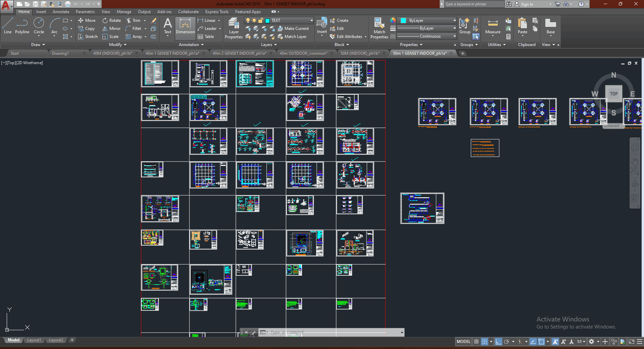This screenshot has width=644, height=349.
Task: Toggle ortho mode in status bar
Action: (x=499, y=342)
